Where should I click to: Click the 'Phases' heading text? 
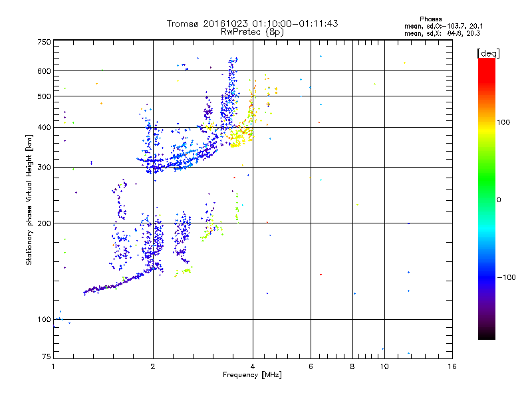pos(430,19)
